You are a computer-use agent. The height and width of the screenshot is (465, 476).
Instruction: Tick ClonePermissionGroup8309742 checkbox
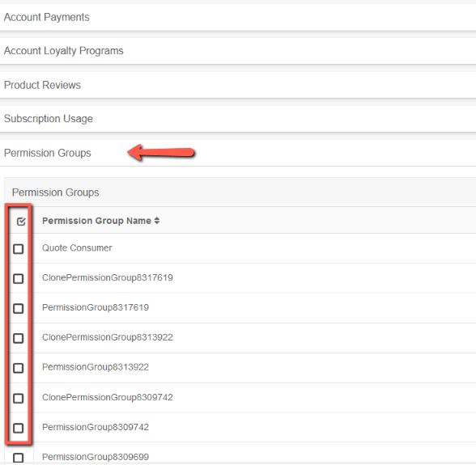pos(18,398)
